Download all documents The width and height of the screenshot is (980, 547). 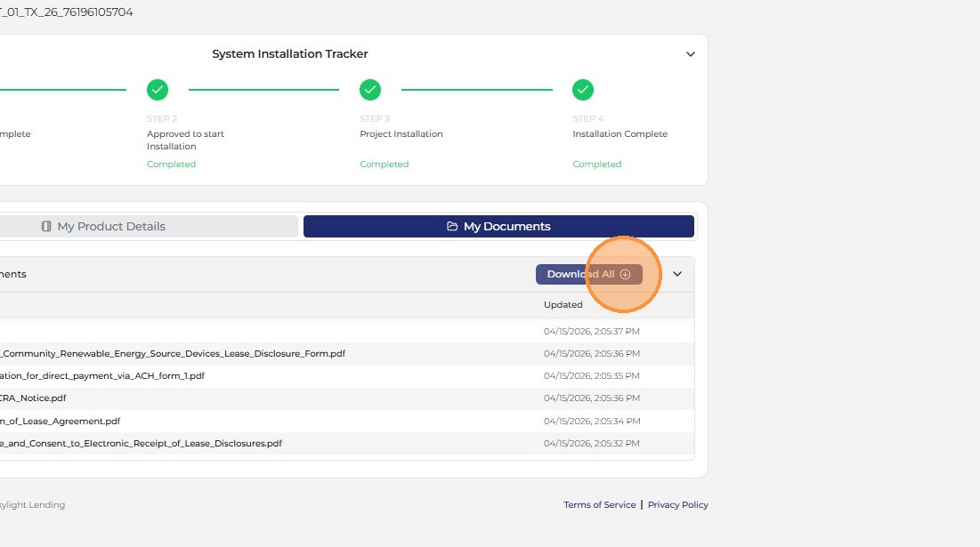pyautogui.click(x=588, y=274)
